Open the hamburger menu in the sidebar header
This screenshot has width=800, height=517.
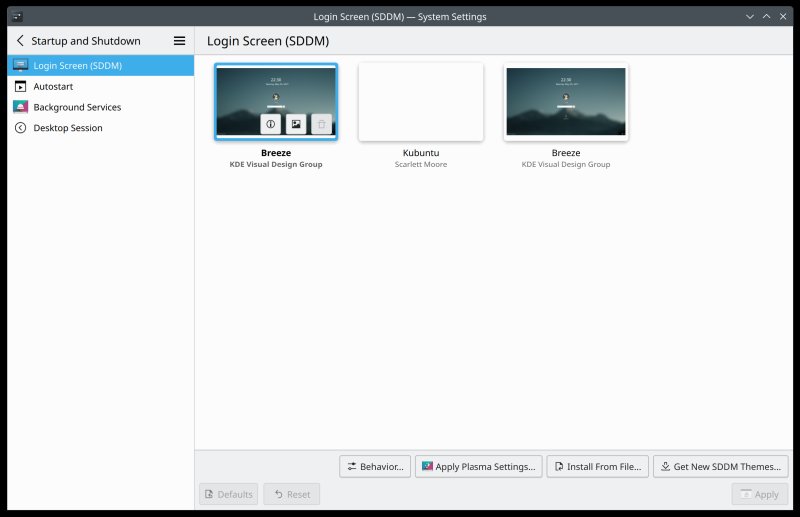pyautogui.click(x=179, y=41)
